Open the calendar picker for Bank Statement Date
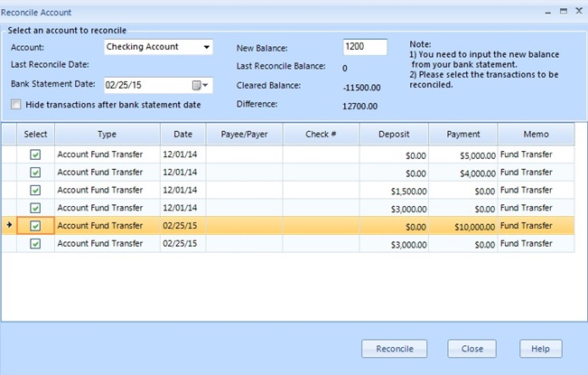This screenshot has height=375, width=588. point(200,86)
